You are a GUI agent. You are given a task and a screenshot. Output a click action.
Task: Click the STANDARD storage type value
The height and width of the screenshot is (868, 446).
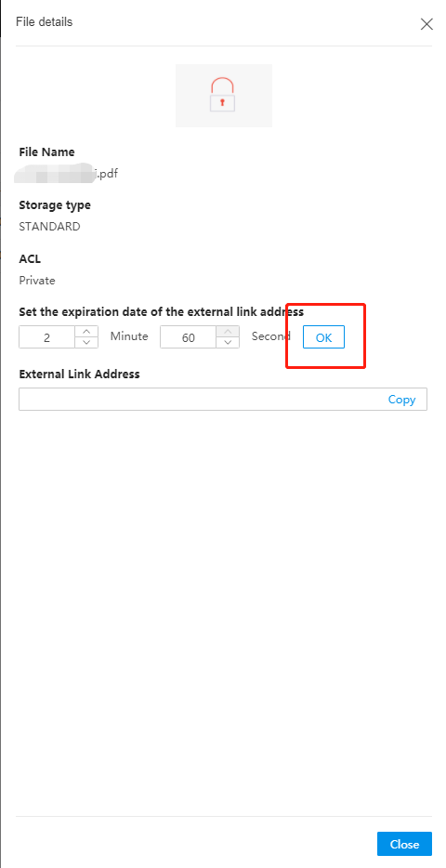(50, 227)
